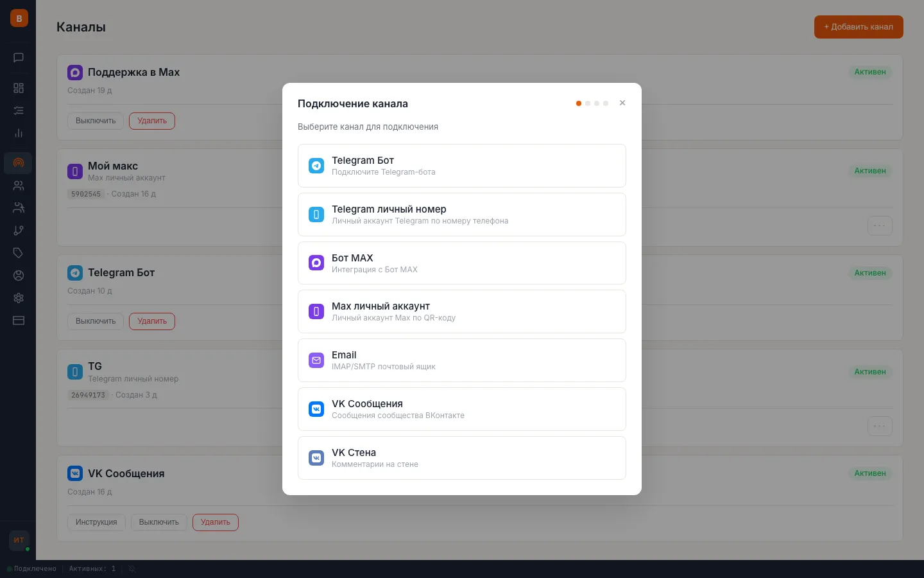Click Удалить on Telegram Бот card
Viewport: 924px width, 578px height.
click(152, 321)
